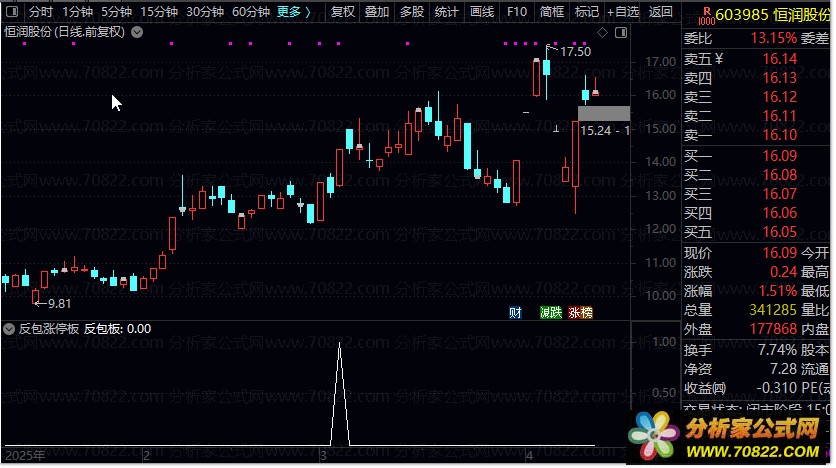Click the 卖二 price 16.11
The height and width of the screenshot is (468, 836).
point(779,116)
